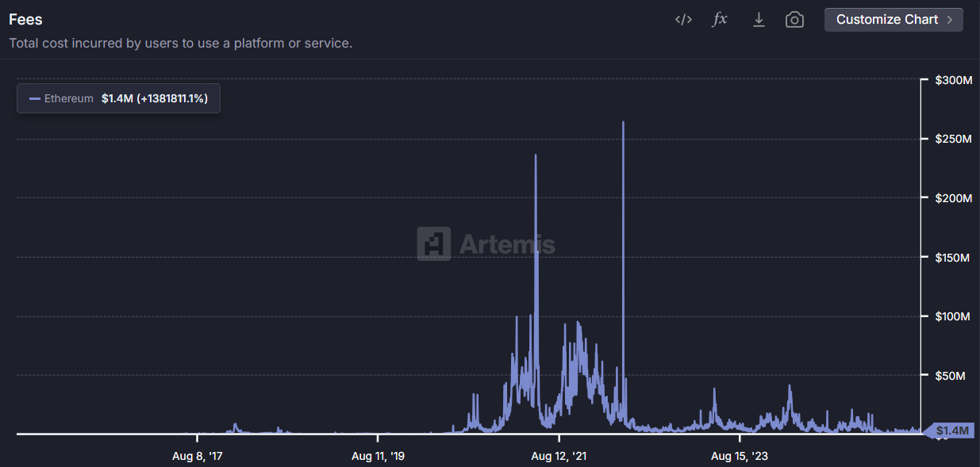Click the Fees chart title
Image resolution: width=980 pixels, height=467 pixels.
pos(25,20)
